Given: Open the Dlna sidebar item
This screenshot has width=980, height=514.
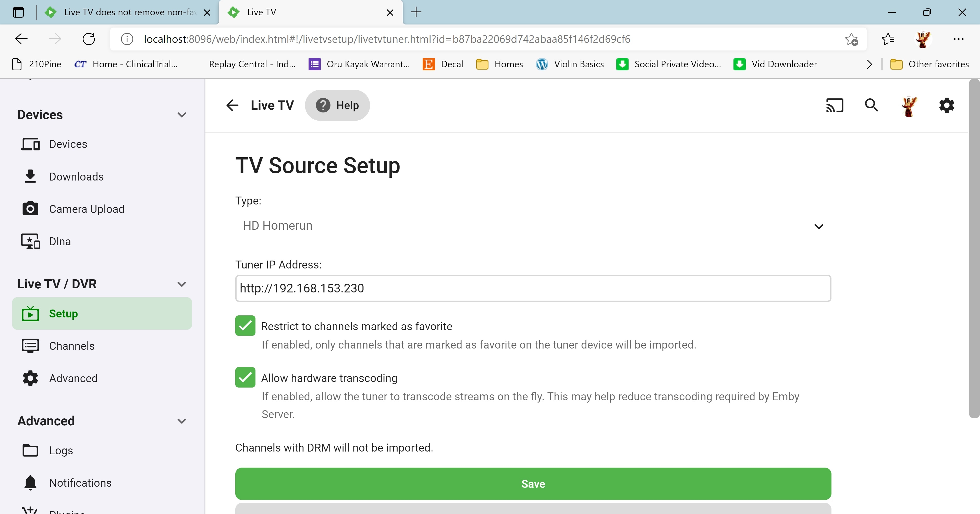Looking at the screenshot, I should point(60,241).
